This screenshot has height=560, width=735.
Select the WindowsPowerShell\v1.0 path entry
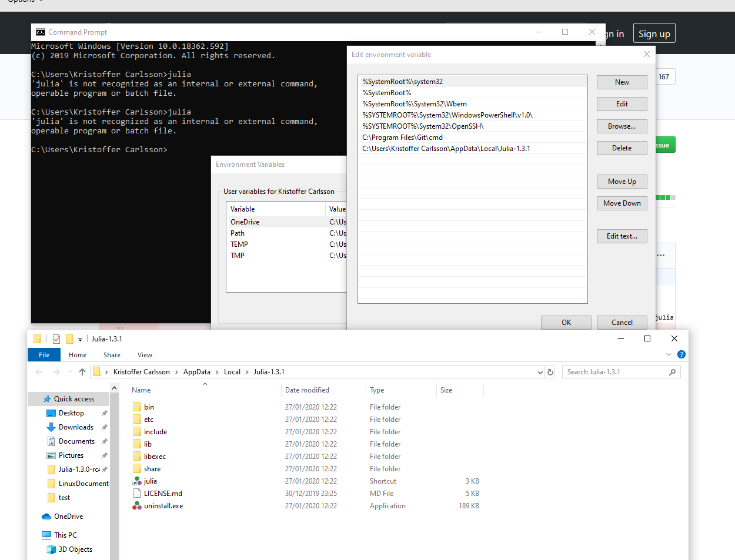coord(473,115)
